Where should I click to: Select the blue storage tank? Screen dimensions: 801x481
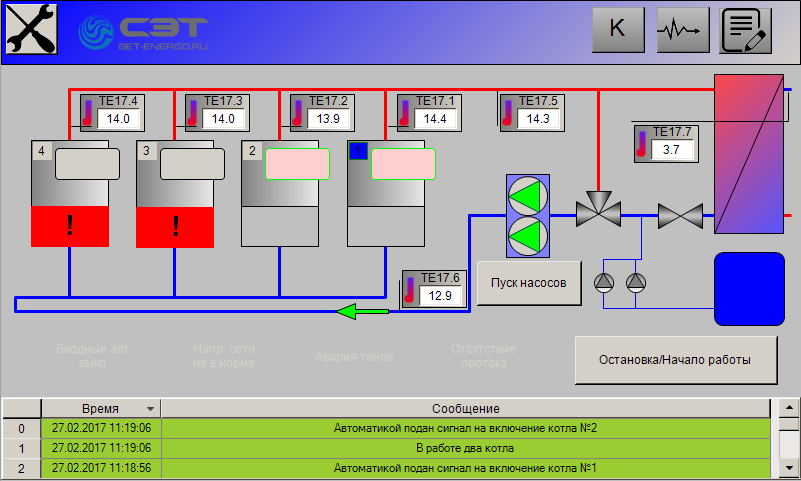pos(748,289)
